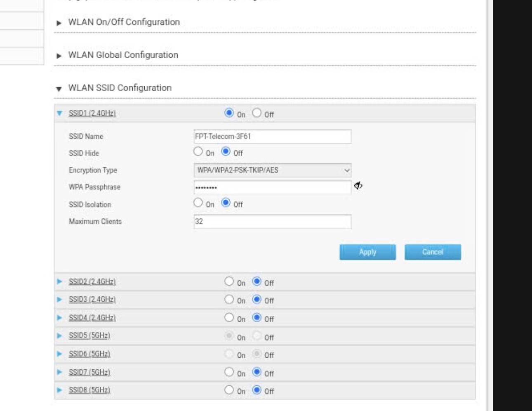Open SSID4 (2.4GHz) link

[x=92, y=318]
